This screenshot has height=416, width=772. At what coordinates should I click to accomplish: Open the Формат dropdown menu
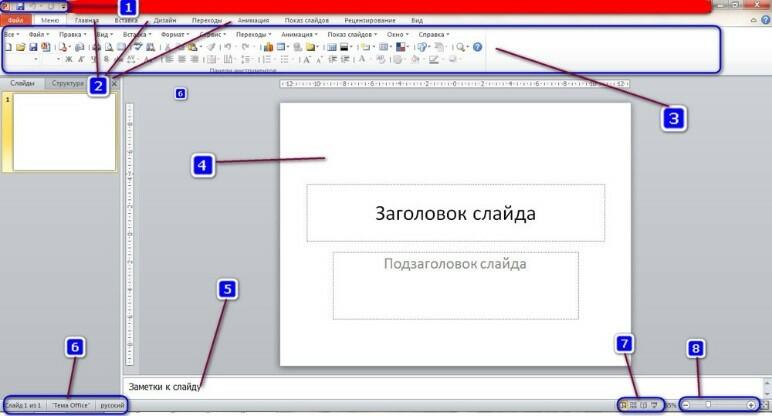click(175, 34)
